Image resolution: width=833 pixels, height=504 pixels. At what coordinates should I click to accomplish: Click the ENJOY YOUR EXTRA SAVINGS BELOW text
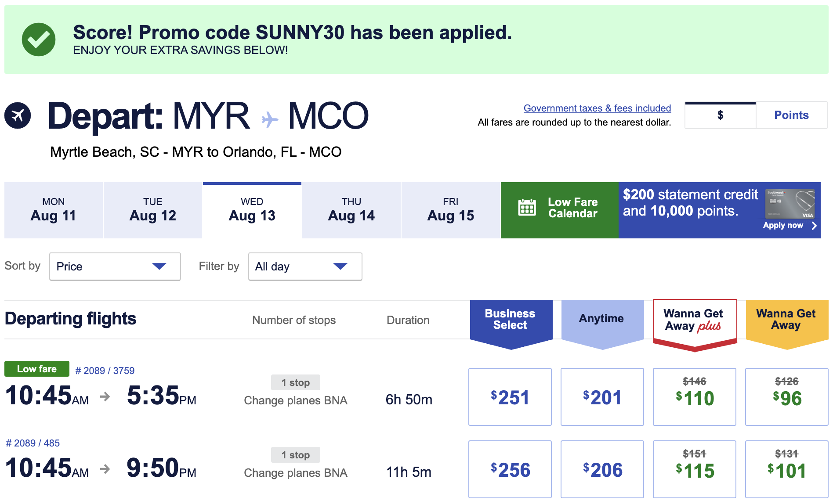point(181,50)
